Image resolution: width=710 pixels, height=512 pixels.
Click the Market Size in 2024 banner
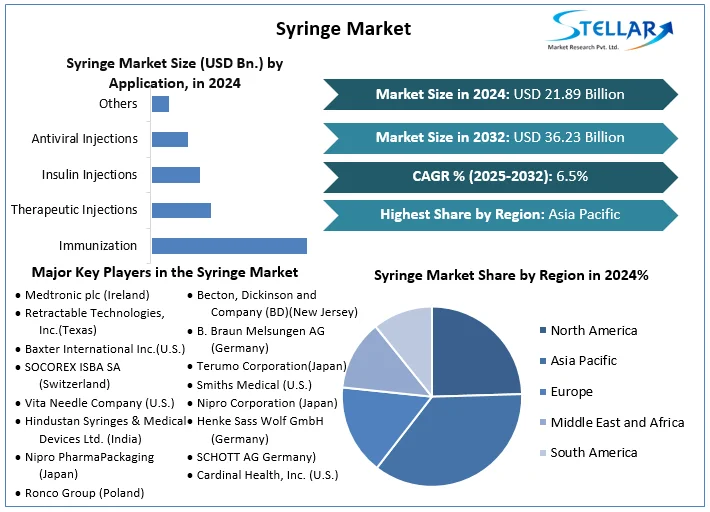tap(500, 94)
